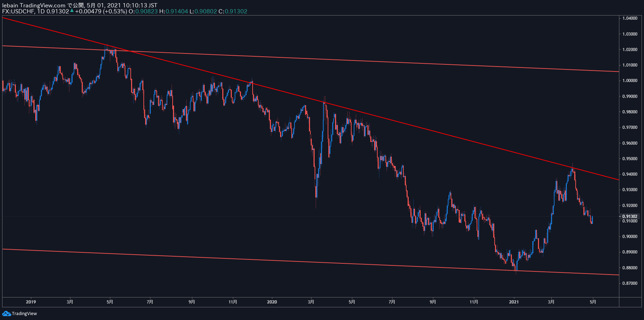Click the 2021 label on time axis
644x320 pixels.
tap(514, 302)
